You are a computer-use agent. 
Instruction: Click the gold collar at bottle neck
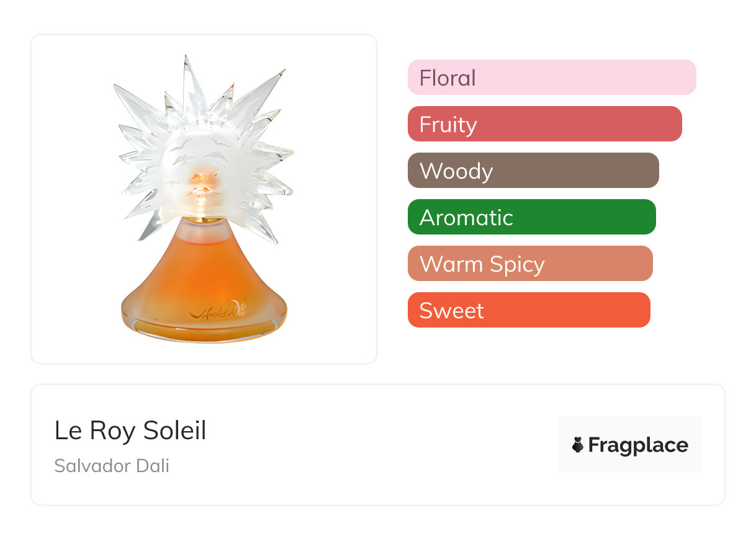(x=202, y=220)
